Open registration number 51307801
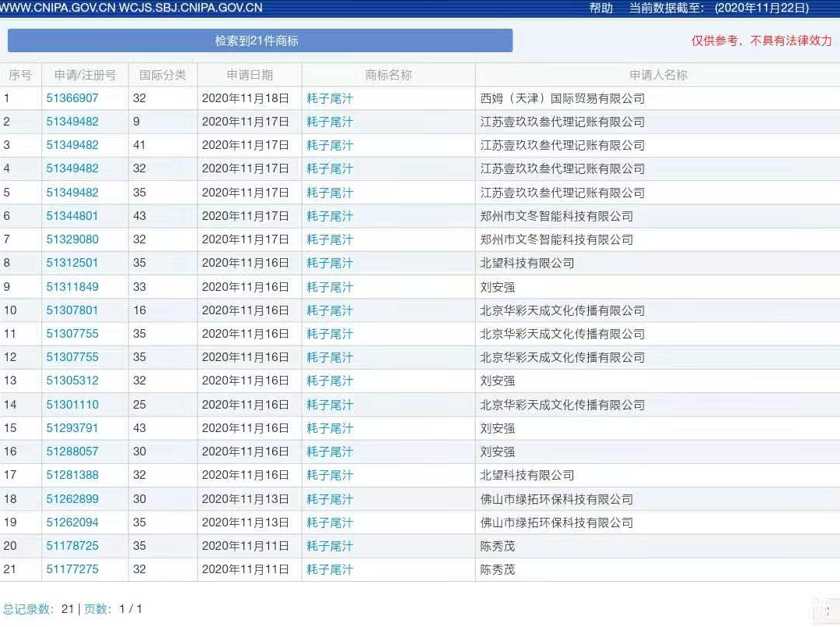 click(x=73, y=310)
